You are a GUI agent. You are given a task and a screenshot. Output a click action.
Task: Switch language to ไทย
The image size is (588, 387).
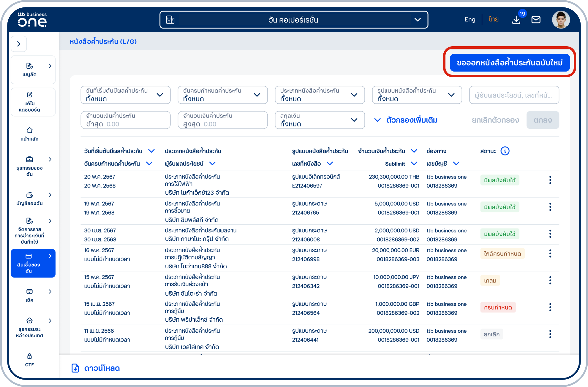[494, 20]
